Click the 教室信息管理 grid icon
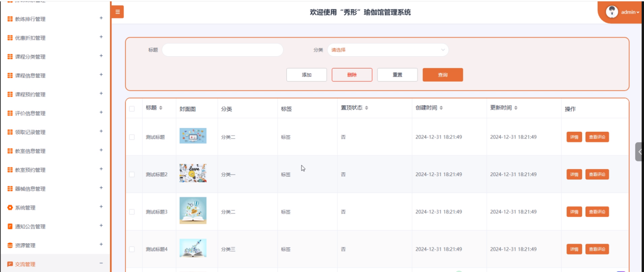 pyautogui.click(x=10, y=151)
